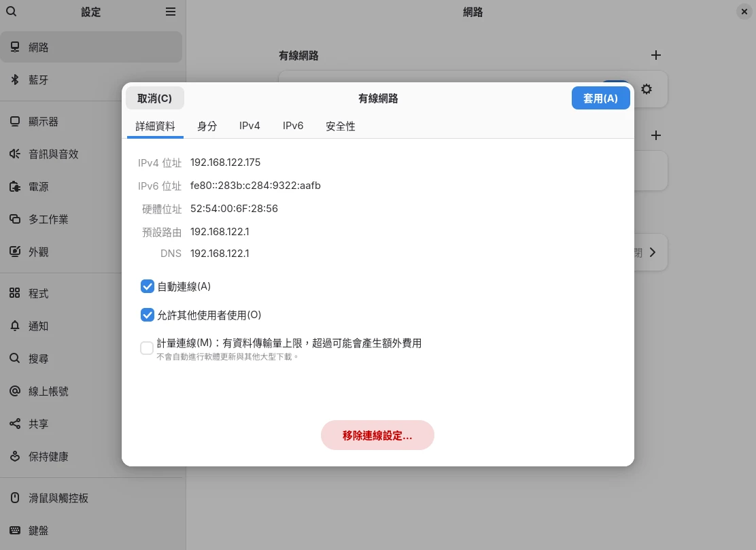Screen dimensions: 756x550
Task: Expand the row with the right chevron
Action: 653,252
